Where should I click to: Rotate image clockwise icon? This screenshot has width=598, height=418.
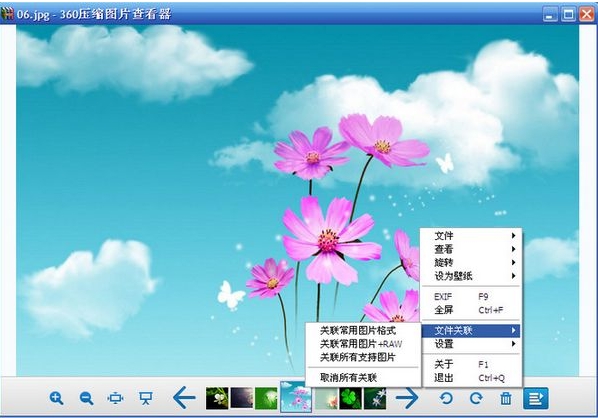pyautogui.click(x=476, y=399)
